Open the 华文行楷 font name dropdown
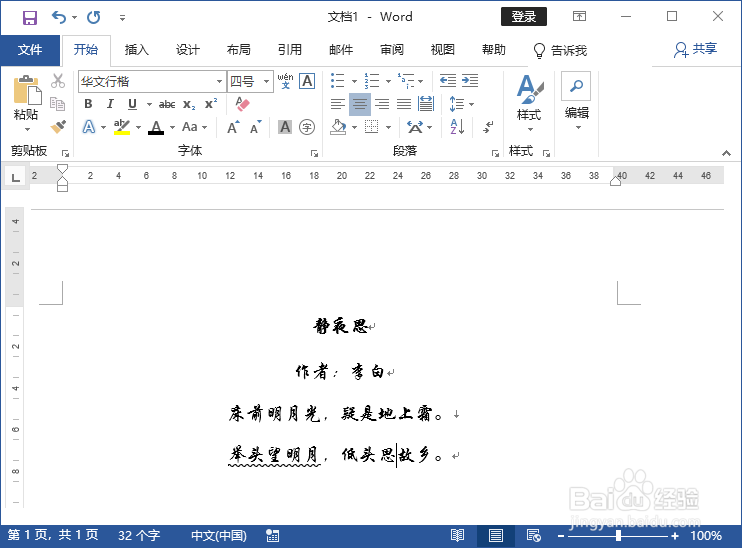 tap(219, 81)
